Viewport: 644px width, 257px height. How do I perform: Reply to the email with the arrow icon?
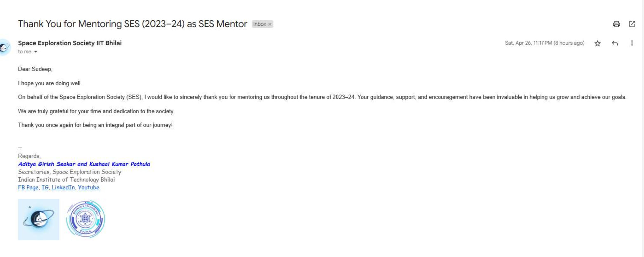tap(614, 43)
